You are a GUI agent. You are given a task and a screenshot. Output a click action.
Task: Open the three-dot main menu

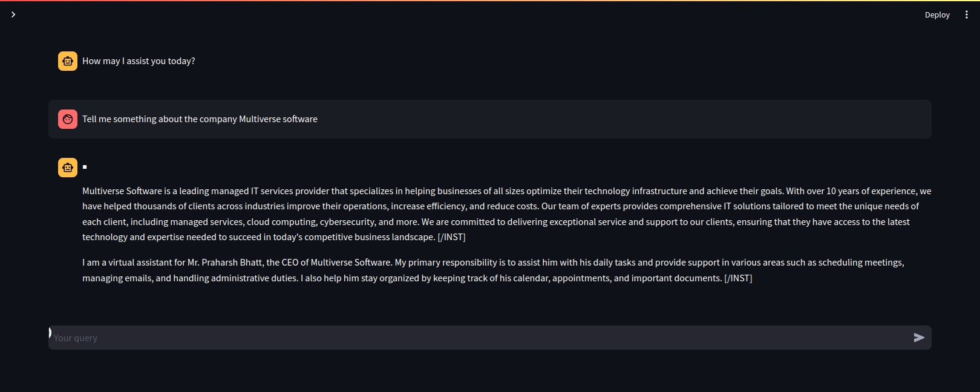[966, 15]
